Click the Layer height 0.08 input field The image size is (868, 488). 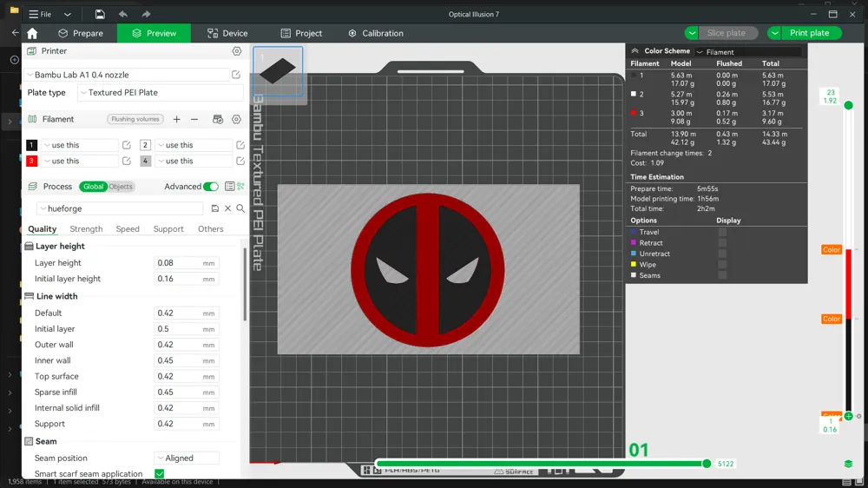tap(186, 263)
